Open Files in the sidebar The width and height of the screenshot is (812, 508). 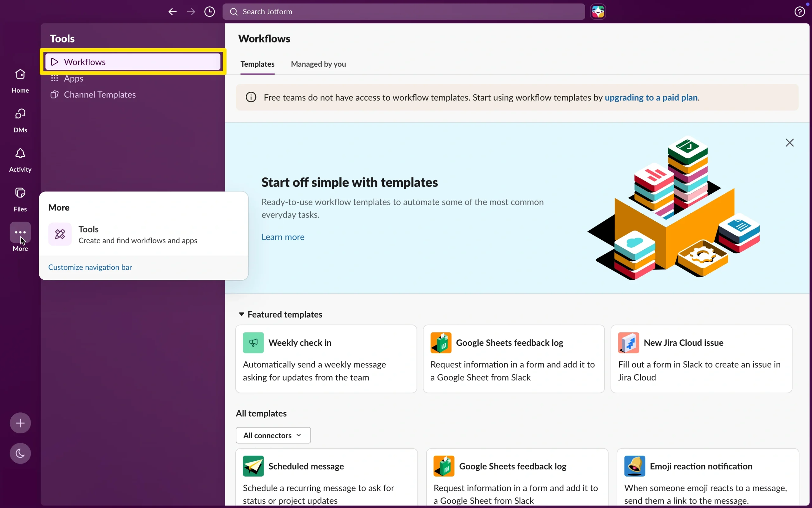(x=20, y=200)
